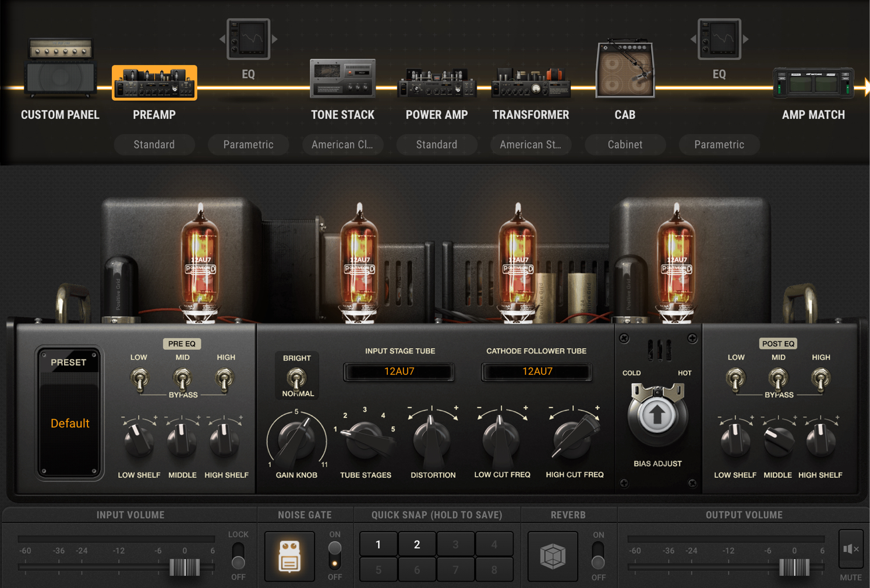Toggle the Bright/Normal switch
The image size is (870, 588).
[297, 379]
